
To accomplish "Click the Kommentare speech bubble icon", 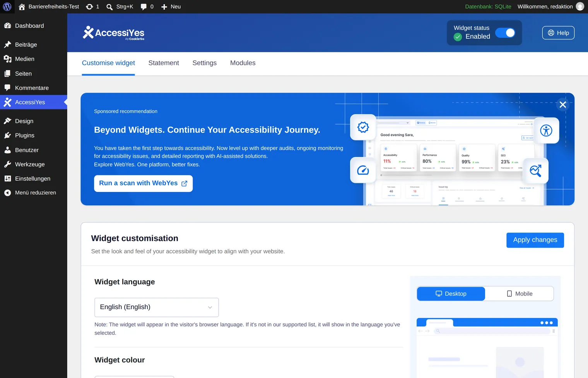I will tap(7, 88).
